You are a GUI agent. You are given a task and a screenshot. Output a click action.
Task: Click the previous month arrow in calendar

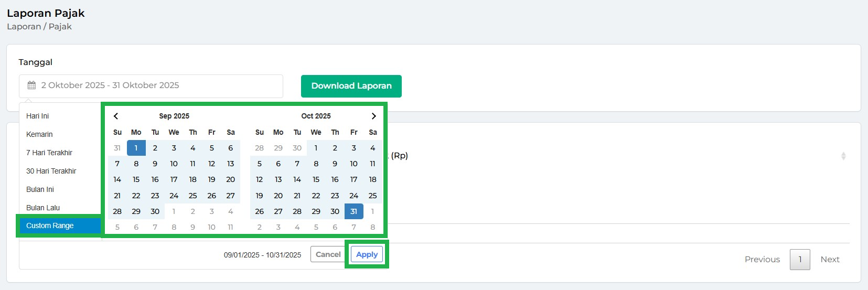116,116
